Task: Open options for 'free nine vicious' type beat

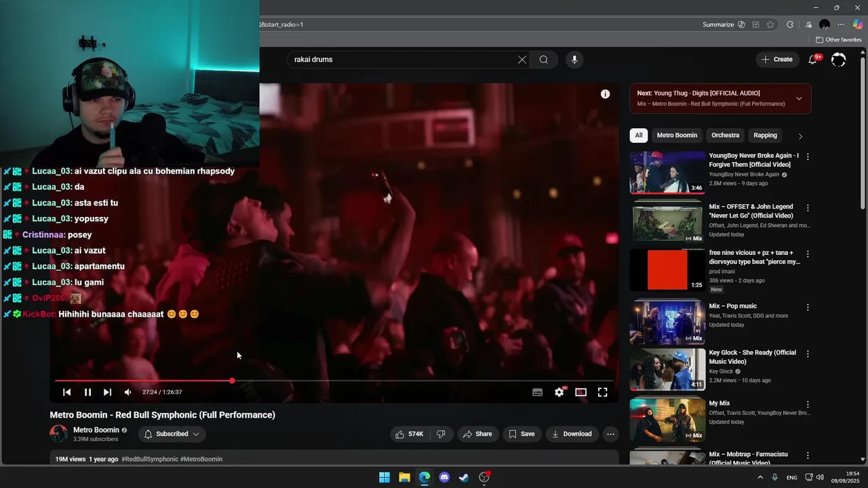Action: 807,253
